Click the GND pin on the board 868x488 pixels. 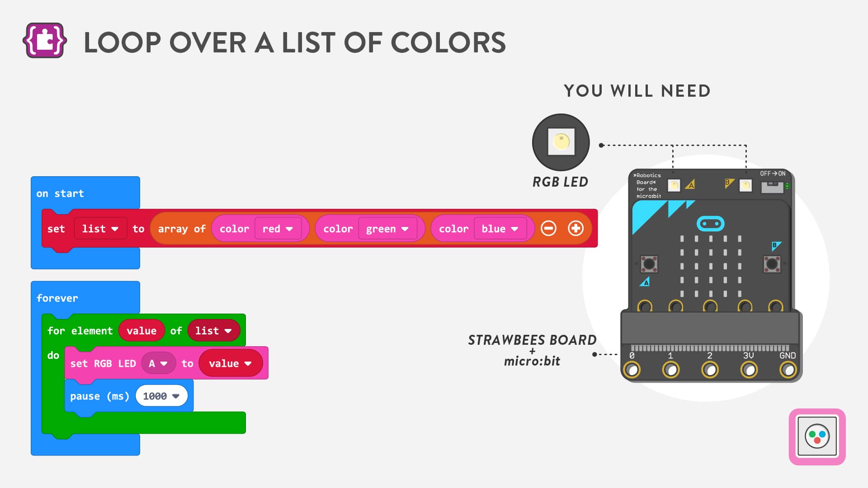coord(788,370)
